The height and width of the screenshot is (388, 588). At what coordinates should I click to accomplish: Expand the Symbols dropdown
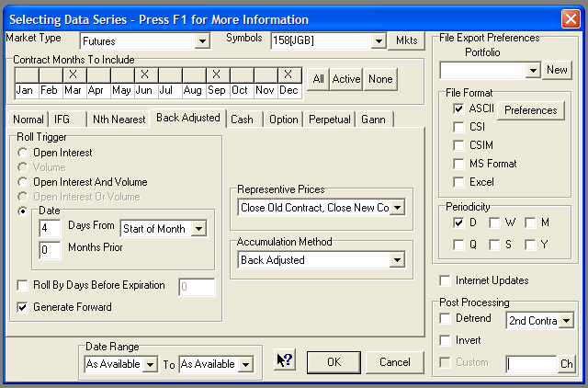pyautogui.click(x=379, y=40)
